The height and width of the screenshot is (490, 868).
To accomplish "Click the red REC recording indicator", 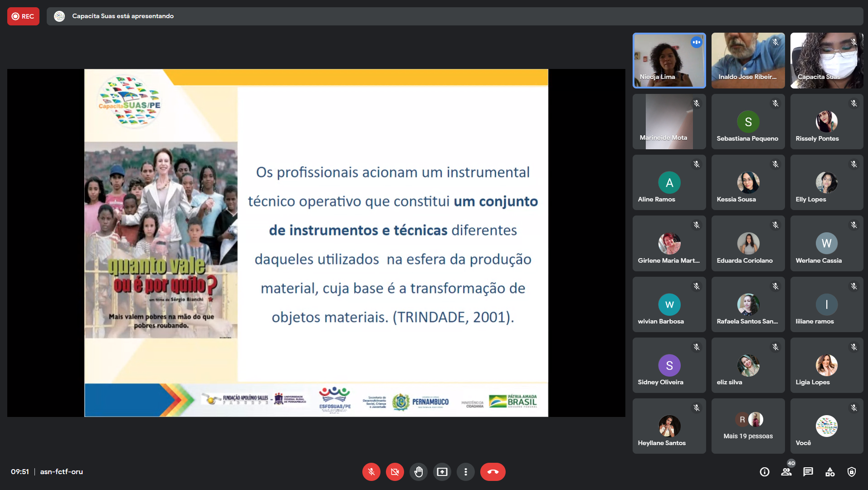I will click(x=23, y=16).
